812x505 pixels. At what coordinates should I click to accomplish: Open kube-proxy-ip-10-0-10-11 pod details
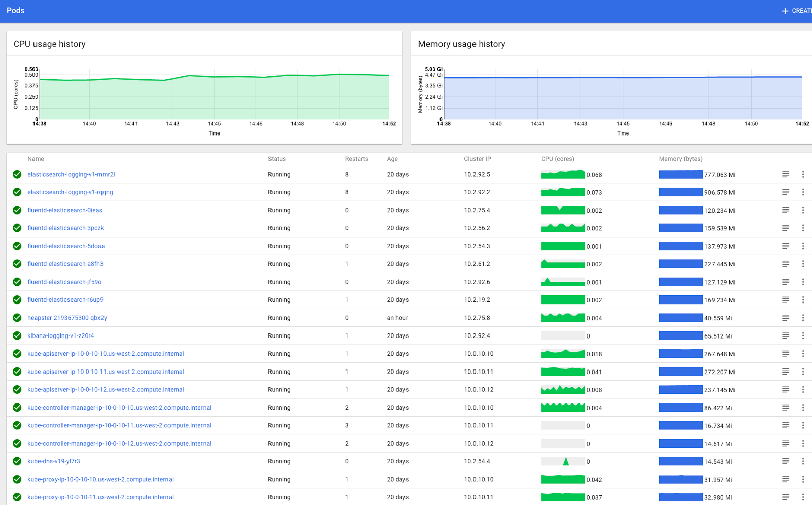100,497
